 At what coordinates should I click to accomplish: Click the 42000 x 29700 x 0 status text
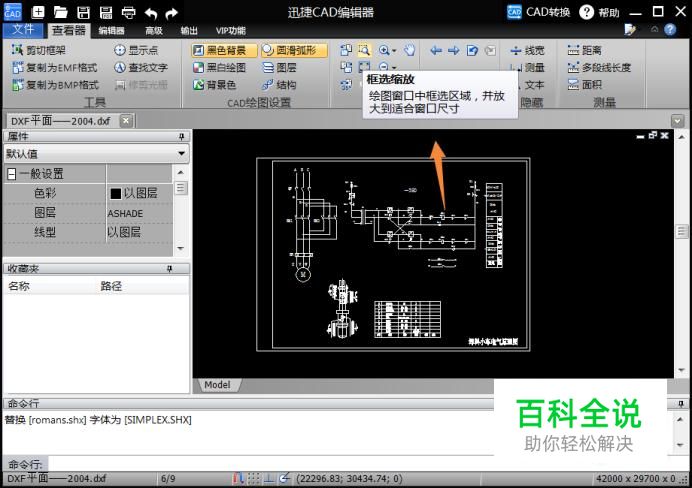(636, 479)
